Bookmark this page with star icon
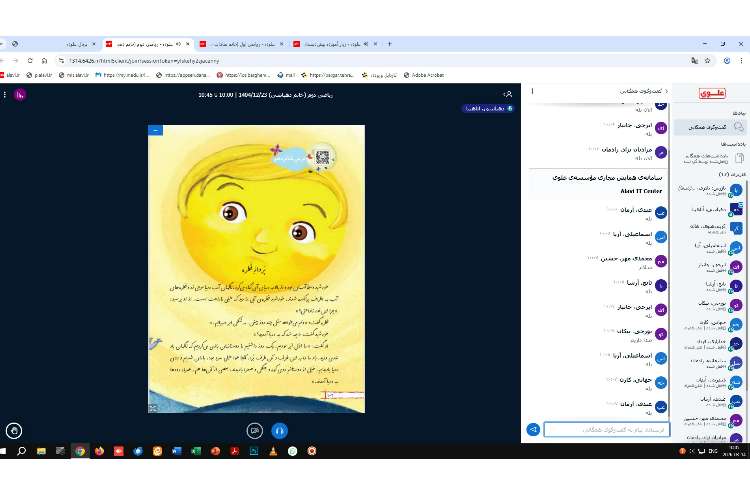 tap(707, 61)
